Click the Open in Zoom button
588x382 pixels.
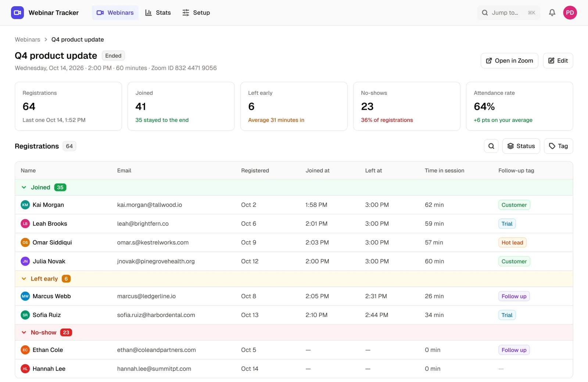pyautogui.click(x=509, y=61)
